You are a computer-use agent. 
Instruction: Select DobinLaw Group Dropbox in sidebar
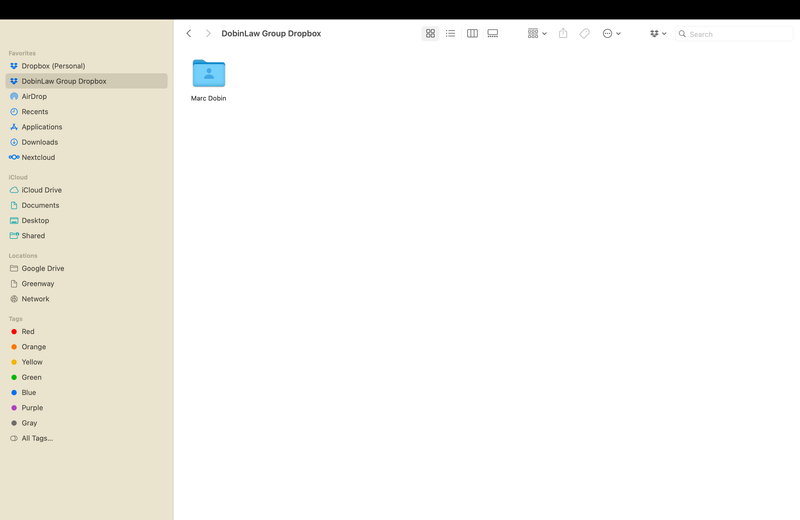pos(87,81)
